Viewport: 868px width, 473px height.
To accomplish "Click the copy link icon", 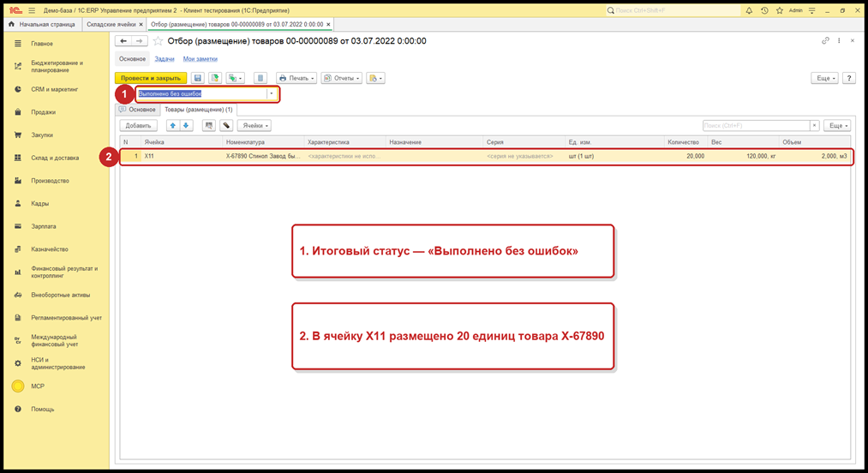I will click(825, 41).
